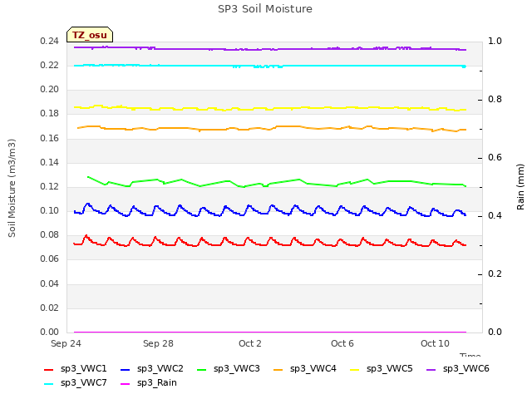The width and height of the screenshot is (532, 399).
Task: Click the red sp3_VWC1 legend swatch
Action: (49, 369)
